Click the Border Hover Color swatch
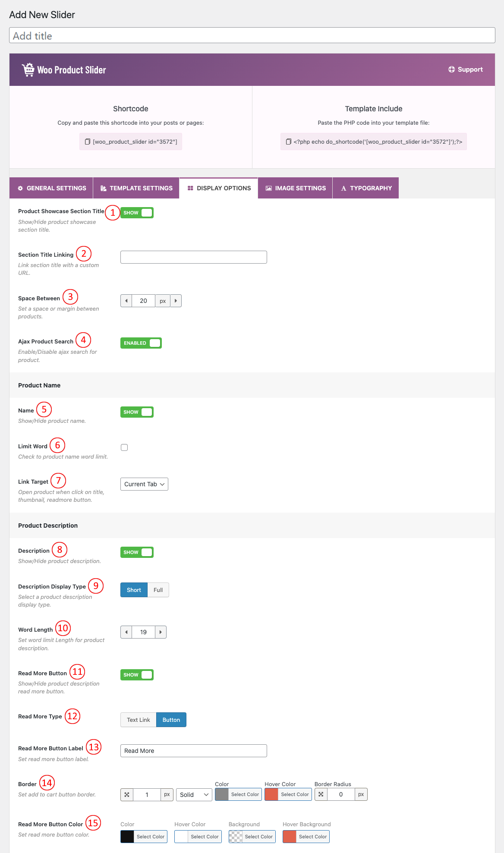The width and height of the screenshot is (504, 853). [271, 794]
